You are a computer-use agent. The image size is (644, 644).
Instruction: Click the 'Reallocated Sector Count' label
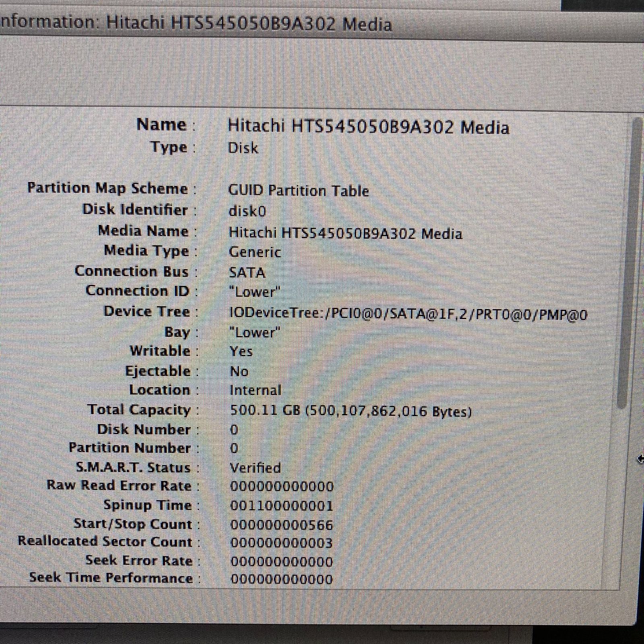click(105, 542)
